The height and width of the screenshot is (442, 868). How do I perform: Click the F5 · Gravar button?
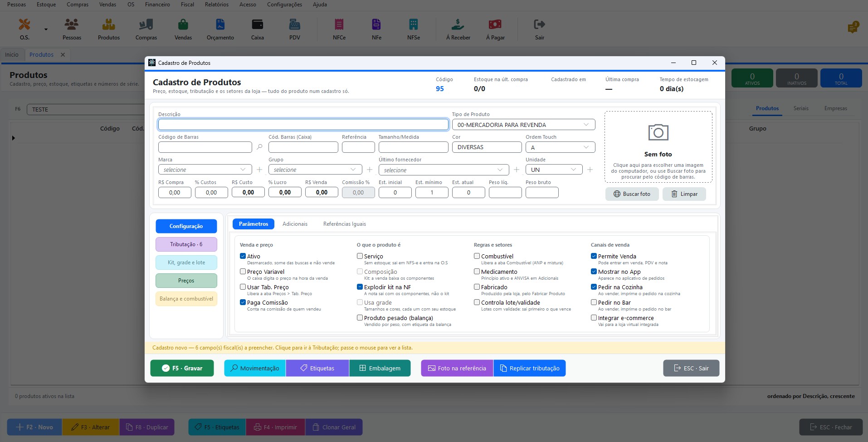pos(182,368)
